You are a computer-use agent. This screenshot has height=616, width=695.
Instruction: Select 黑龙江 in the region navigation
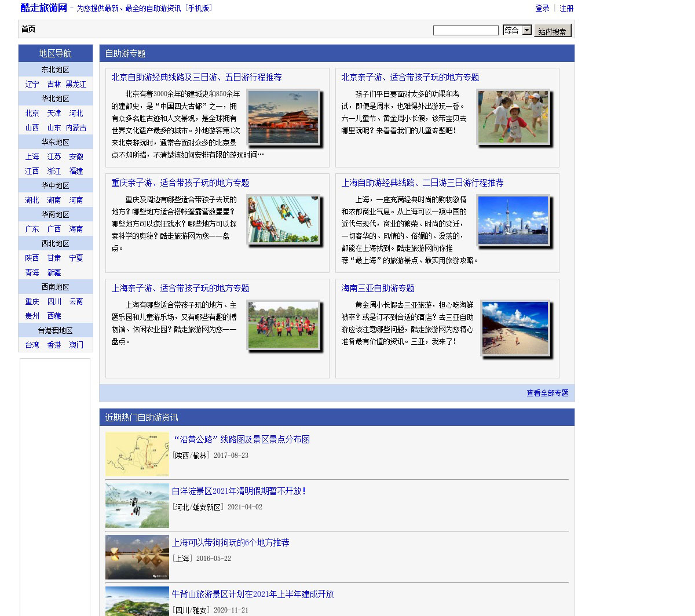point(76,84)
